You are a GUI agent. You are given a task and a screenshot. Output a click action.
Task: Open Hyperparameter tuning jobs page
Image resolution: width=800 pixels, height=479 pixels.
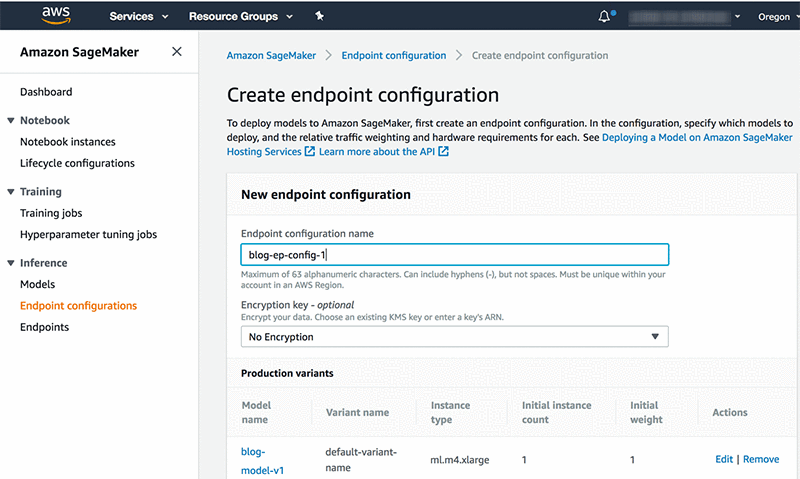pyautogui.click(x=88, y=235)
